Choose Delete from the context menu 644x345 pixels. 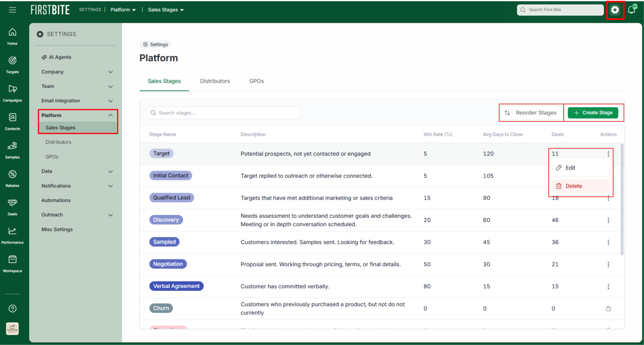(x=580, y=186)
